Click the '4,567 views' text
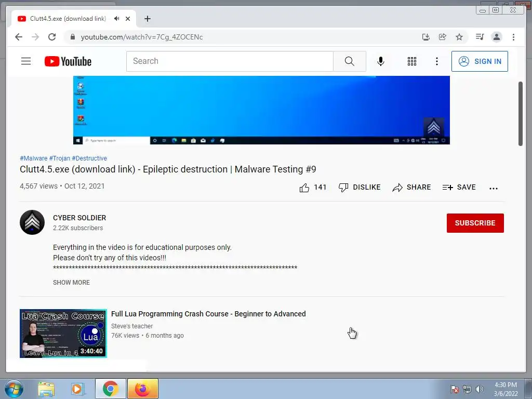532x399 pixels. tap(38, 187)
